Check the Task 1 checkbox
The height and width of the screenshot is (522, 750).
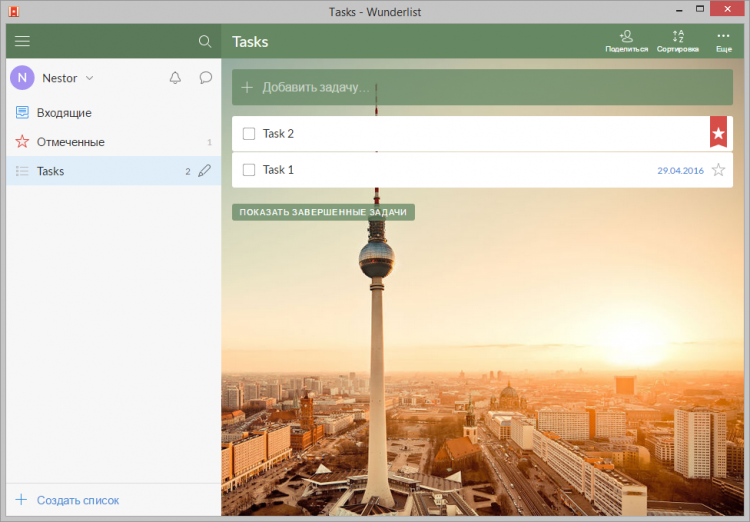[x=249, y=170]
